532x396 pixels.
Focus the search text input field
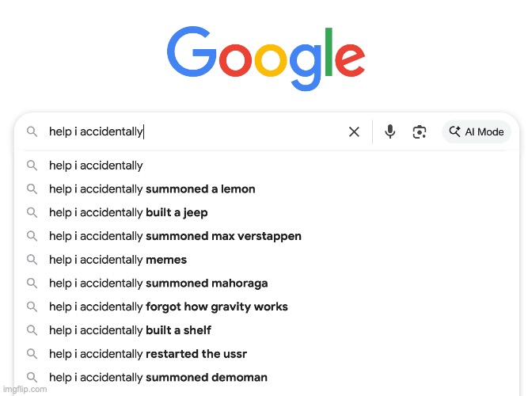193,131
